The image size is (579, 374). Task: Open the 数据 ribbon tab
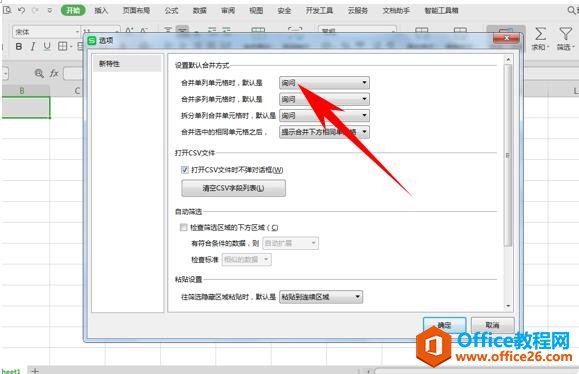click(200, 11)
